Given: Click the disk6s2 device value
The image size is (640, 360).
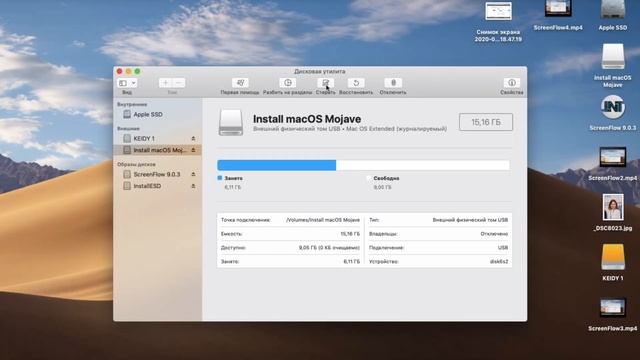Looking at the screenshot, I should click(x=499, y=262).
